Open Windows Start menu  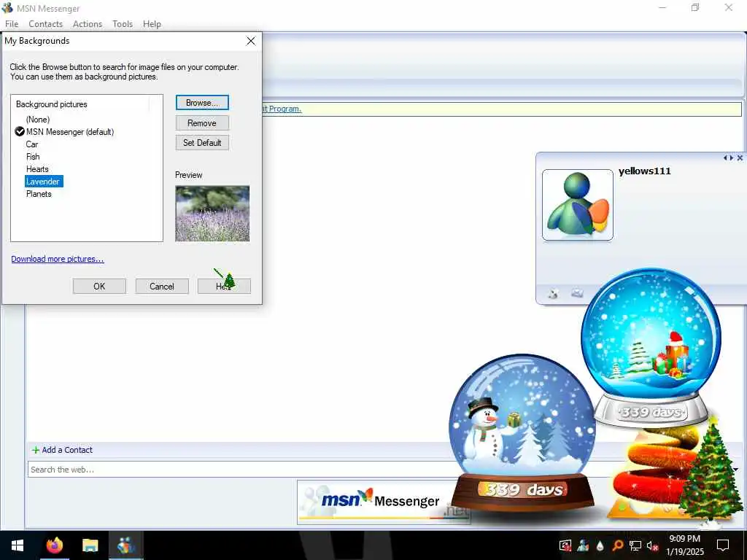pos(18,545)
